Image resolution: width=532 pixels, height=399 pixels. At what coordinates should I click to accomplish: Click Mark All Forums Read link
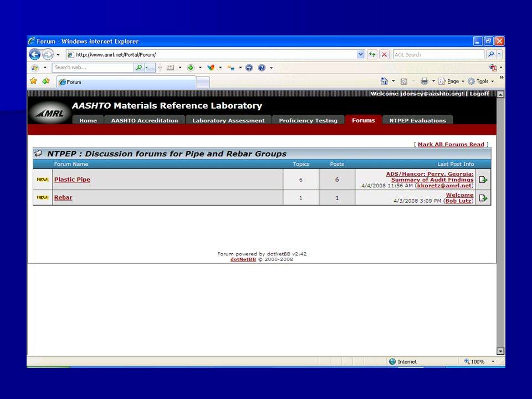coord(451,144)
